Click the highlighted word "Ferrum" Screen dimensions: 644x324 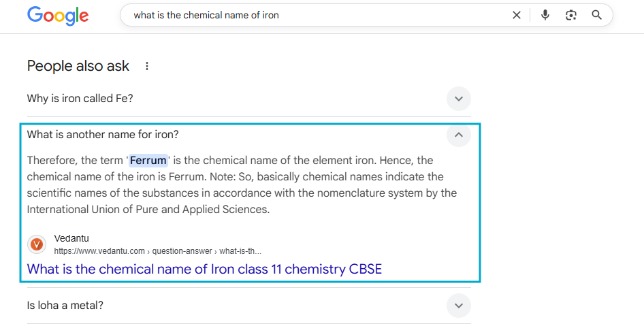(148, 161)
